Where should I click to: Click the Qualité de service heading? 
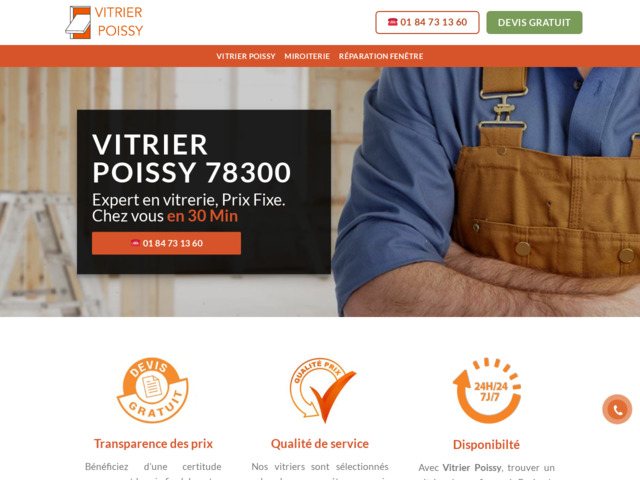tap(320, 444)
